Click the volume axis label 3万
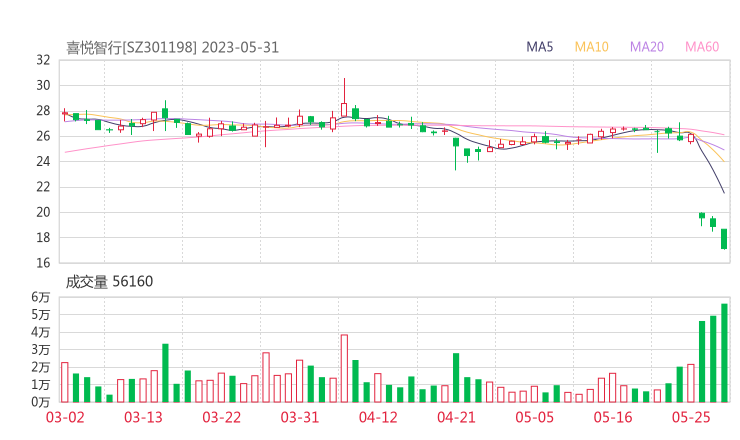 pos(41,350)
